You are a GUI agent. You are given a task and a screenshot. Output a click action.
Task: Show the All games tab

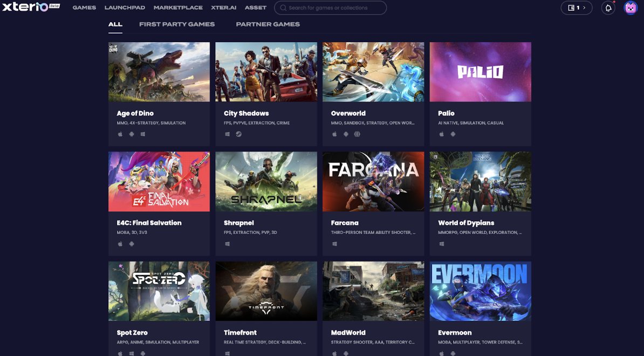pyautogui.click(x=115, y=24)
